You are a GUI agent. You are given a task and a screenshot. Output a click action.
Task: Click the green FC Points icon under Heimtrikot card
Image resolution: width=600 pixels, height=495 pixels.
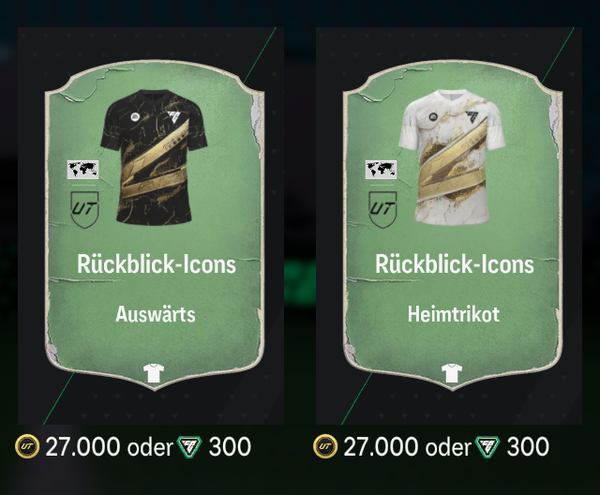coord(487,447)
